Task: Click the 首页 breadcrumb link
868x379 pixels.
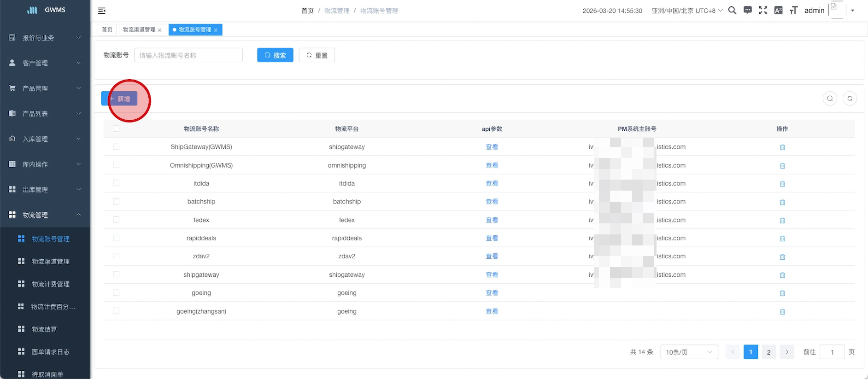Action: point(307,11)
